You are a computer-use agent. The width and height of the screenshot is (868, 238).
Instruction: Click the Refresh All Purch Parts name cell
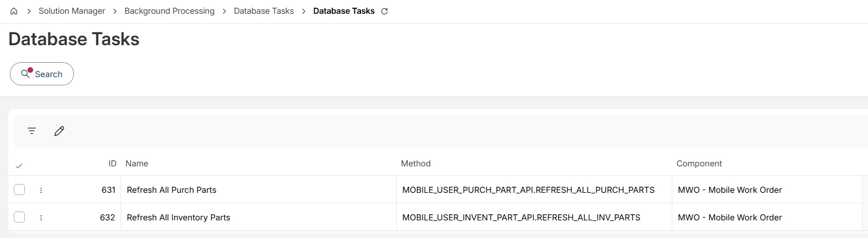pyautogui.click(x=171, y=190)
